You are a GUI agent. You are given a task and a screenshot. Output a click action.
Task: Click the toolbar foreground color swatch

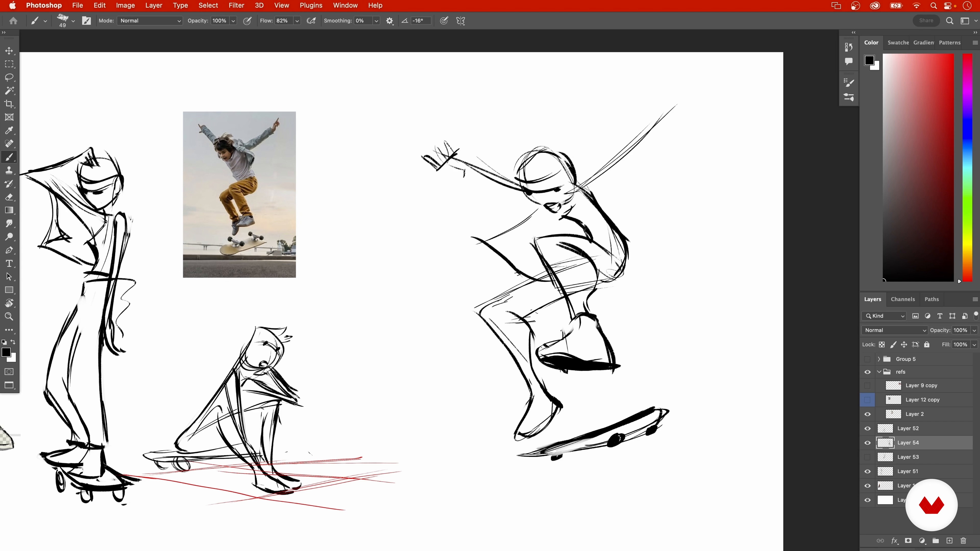[x=6, y=353]
